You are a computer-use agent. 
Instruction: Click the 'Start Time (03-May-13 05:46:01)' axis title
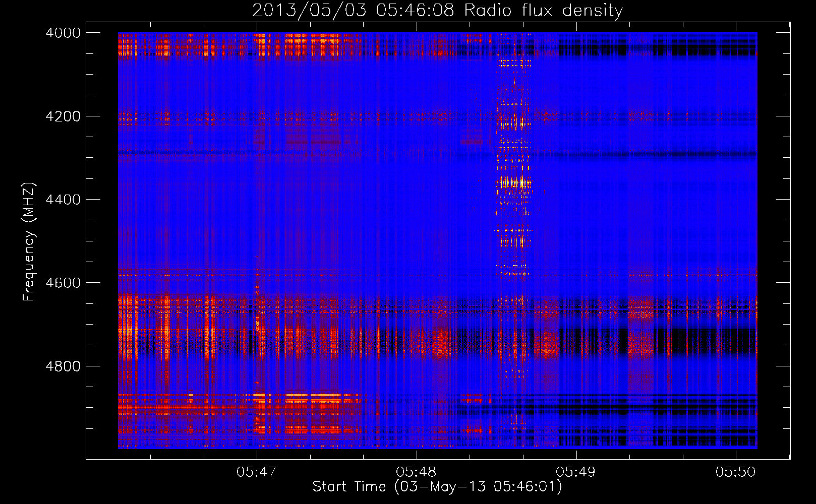(437, 487)
